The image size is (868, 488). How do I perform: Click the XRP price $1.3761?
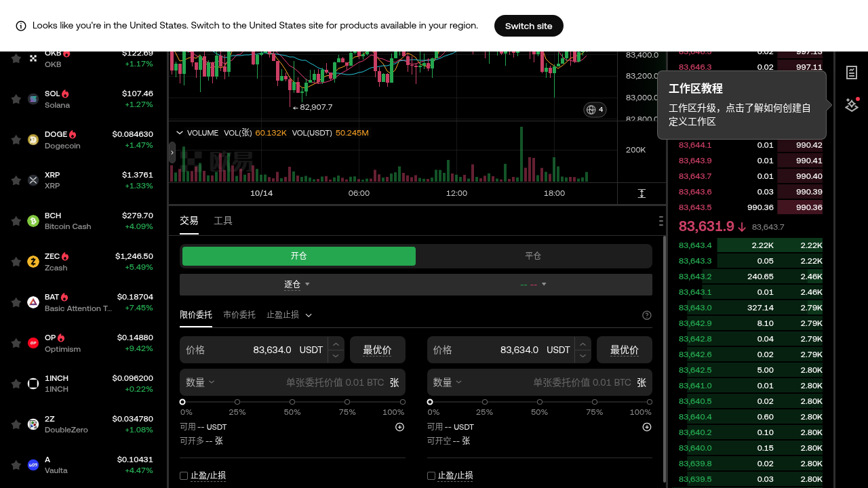(x=138, y=175)
